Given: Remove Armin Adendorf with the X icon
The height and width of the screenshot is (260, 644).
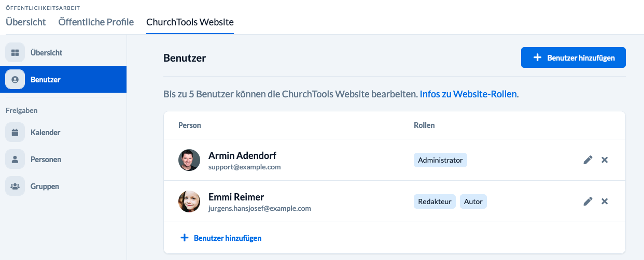Looking at the screenshot, I should 605,160.
